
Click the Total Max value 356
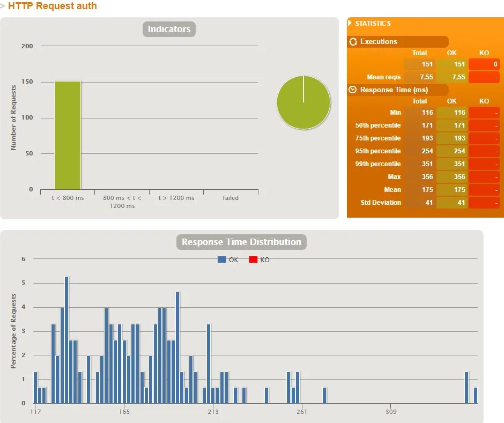(x=420, y=177)
